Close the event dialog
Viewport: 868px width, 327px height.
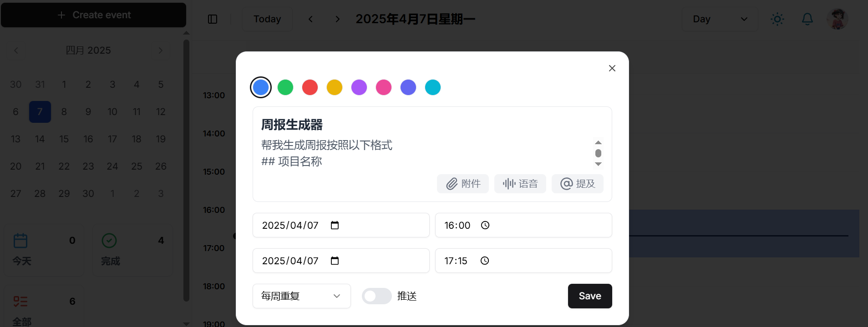[x=612, y=68]
